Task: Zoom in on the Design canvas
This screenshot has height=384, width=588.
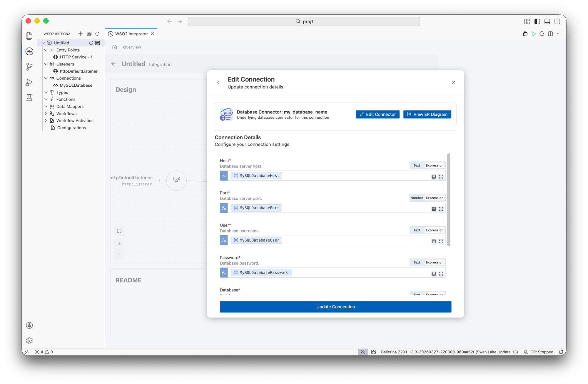Action: [x=119, y=244]
